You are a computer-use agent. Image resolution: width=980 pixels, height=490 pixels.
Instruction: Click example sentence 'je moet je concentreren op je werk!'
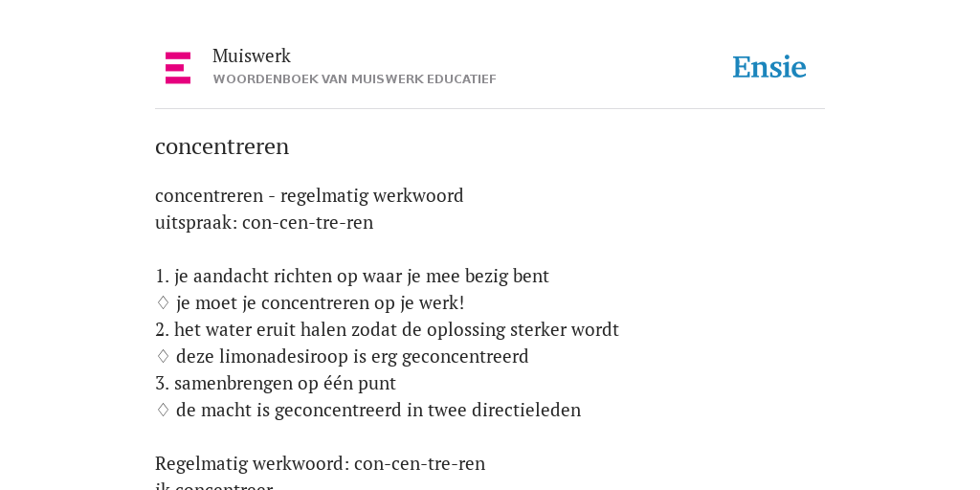click(320, 303)
